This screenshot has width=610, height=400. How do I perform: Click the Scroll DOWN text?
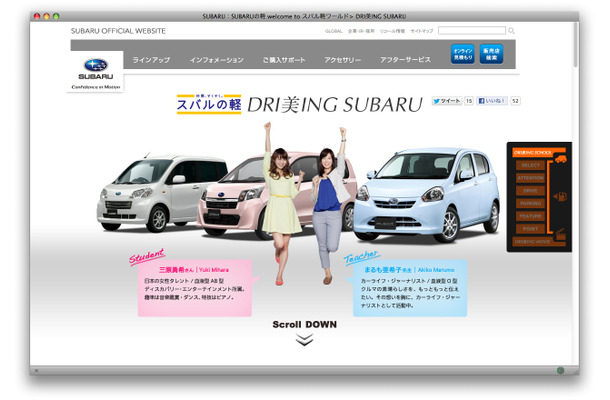304,325
